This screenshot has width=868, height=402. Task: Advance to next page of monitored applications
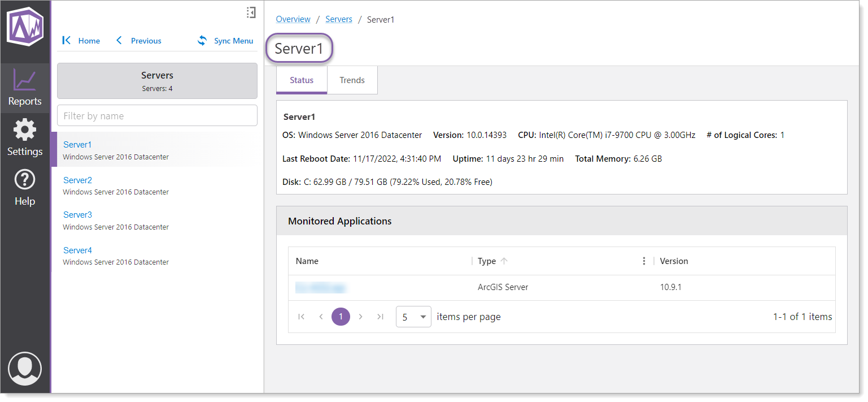tap(360, 317)
